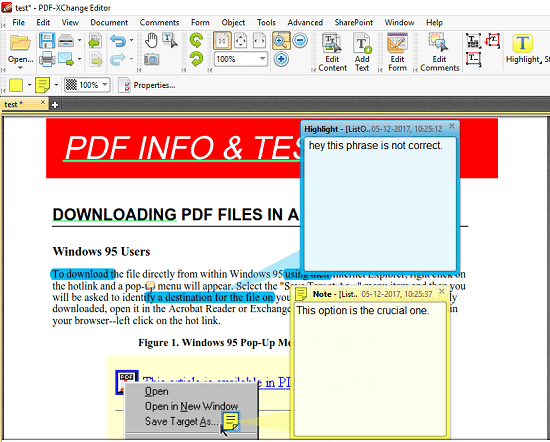Activate the Zoom In marquee tool

(281, 41)
